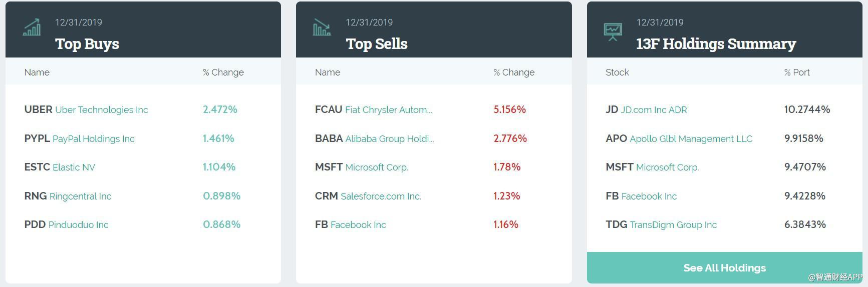Click the % Port column header
The image size is (868, 287).
tap(797, 72)
